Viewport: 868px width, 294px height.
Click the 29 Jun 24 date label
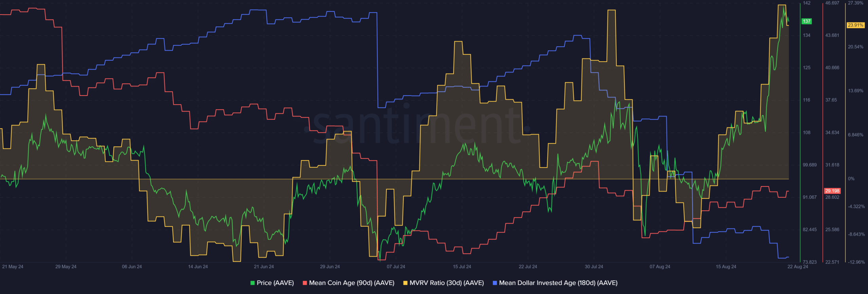pos(330,267)
